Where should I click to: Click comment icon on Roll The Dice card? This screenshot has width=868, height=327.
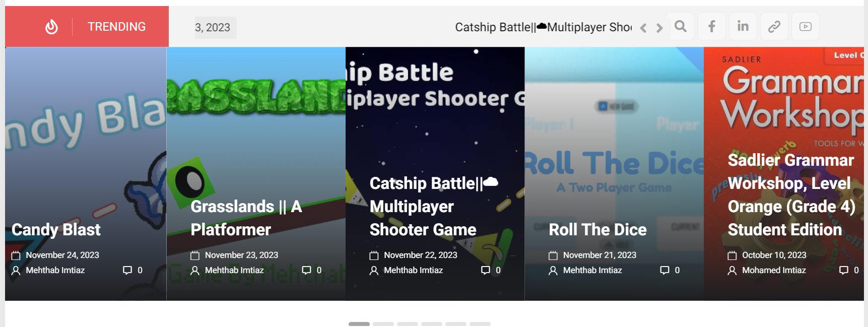click(x=664, y=271)
